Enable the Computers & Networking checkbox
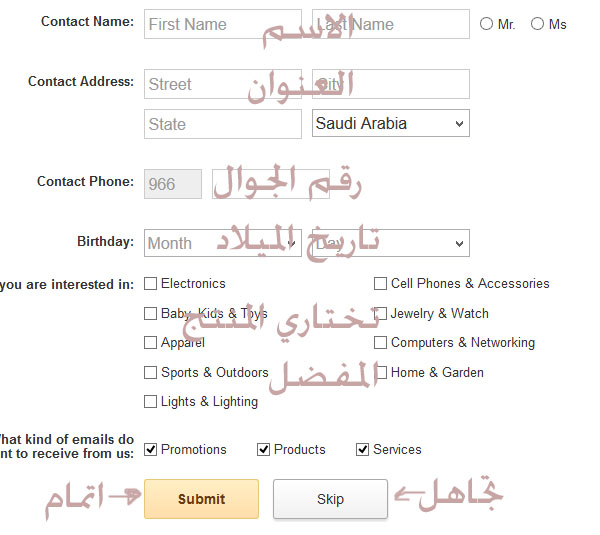Screen dimensions: 600x535 [x=381, y=343]
